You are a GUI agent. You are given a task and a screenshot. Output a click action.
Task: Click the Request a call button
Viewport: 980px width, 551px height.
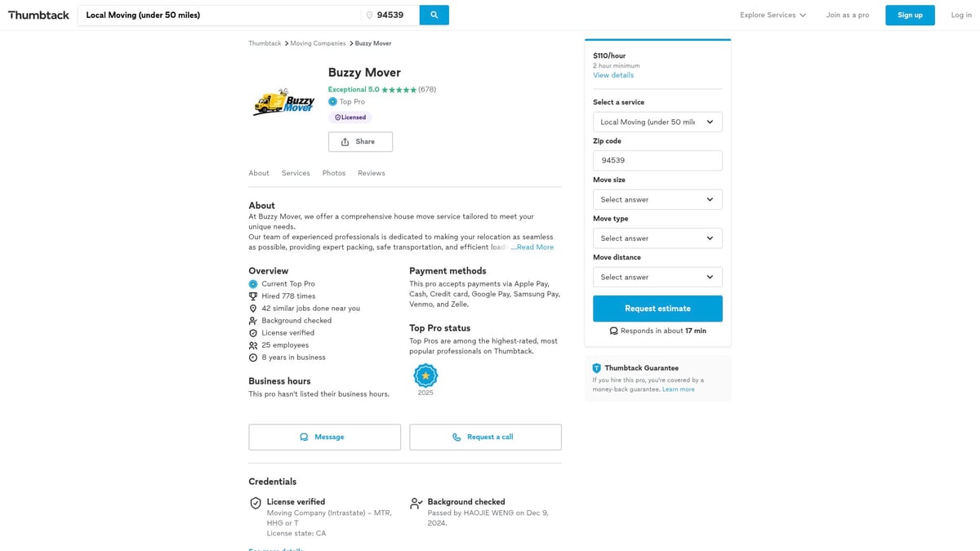485,438
